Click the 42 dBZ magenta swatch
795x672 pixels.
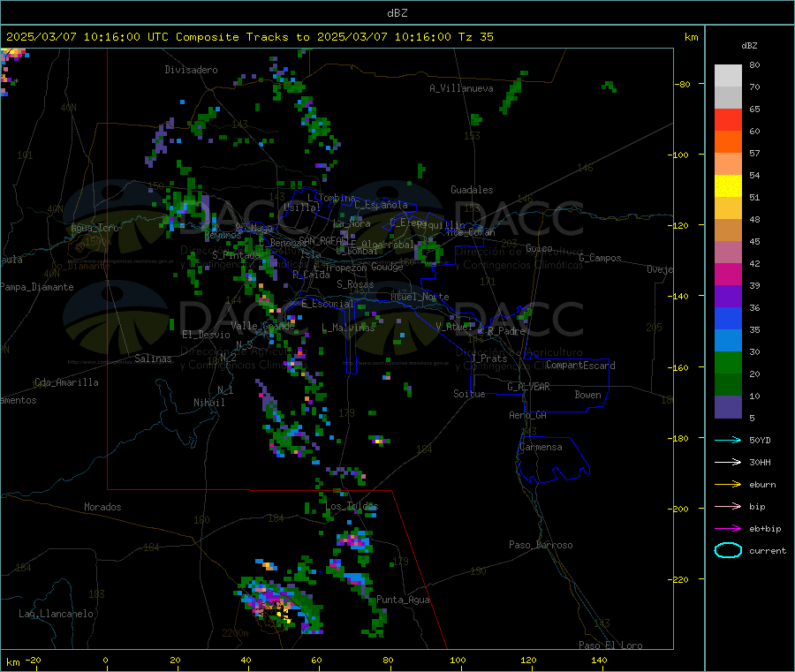coord(728,274)
